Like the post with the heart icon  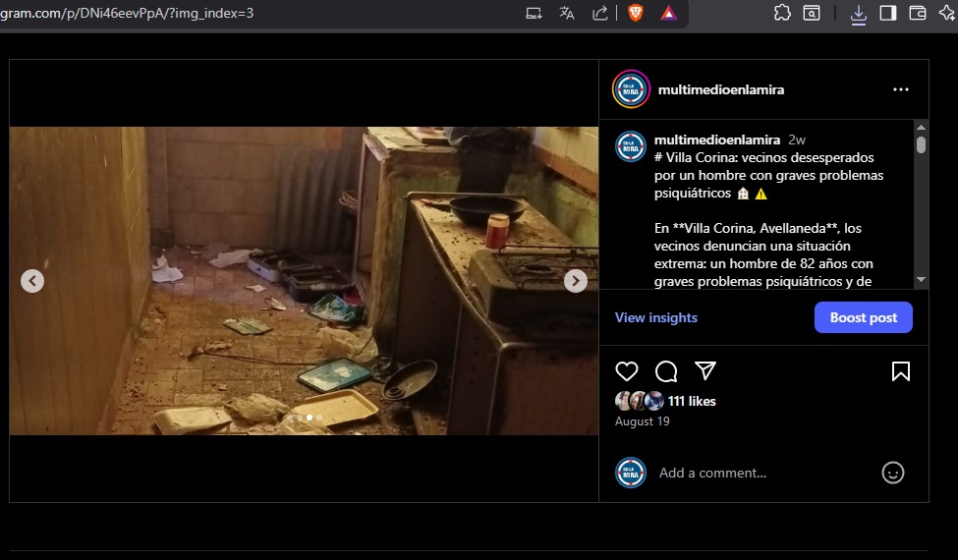point(627,371)
